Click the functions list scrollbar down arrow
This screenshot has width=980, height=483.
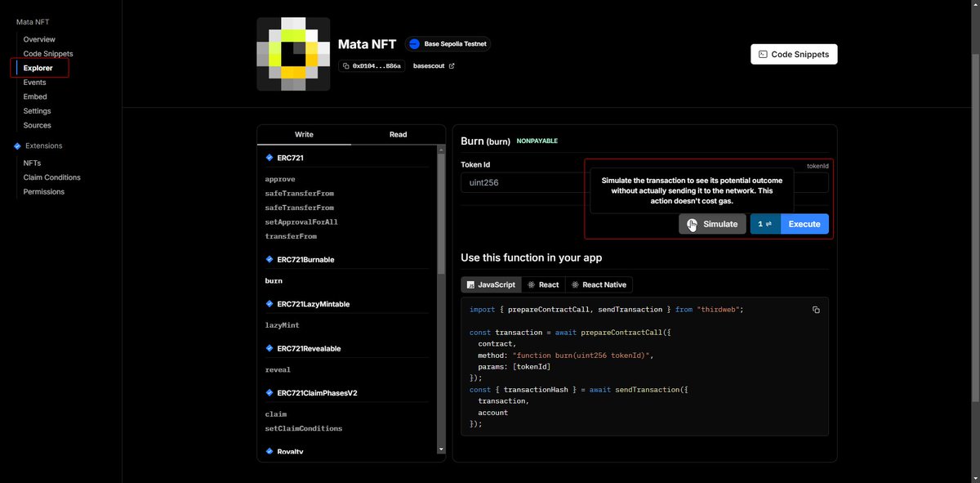click(442, 449)
